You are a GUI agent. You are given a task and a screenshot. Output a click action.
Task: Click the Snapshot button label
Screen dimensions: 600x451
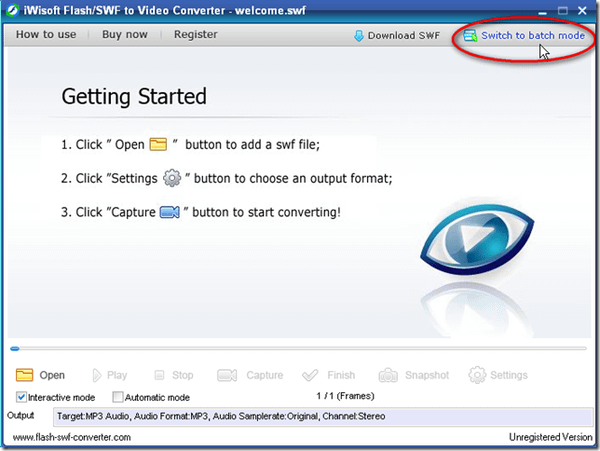427,375
